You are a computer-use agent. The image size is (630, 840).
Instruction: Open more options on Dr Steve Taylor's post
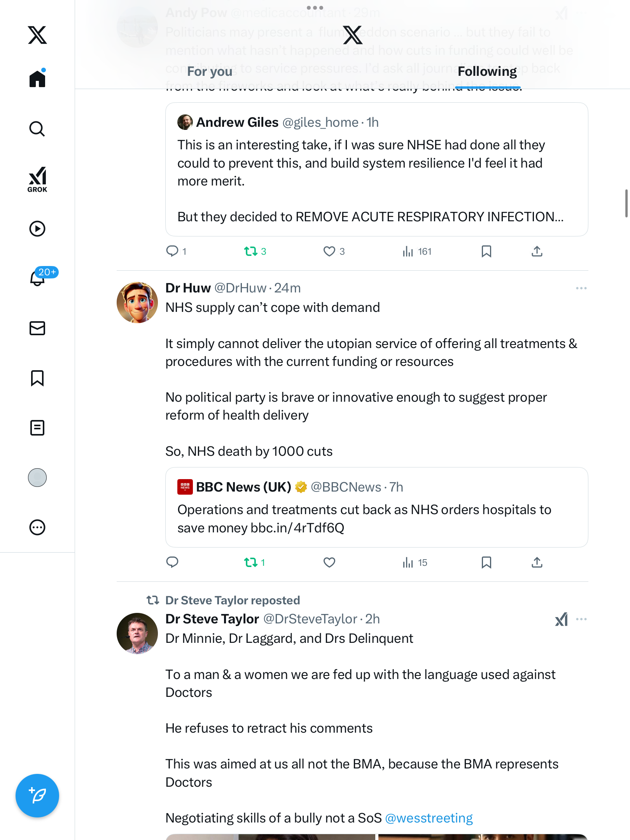(581, 619)
